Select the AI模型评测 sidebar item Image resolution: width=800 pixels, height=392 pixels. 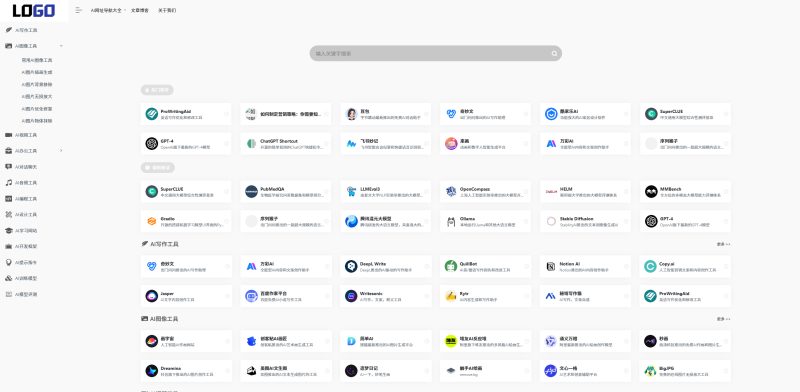[26, 295]
